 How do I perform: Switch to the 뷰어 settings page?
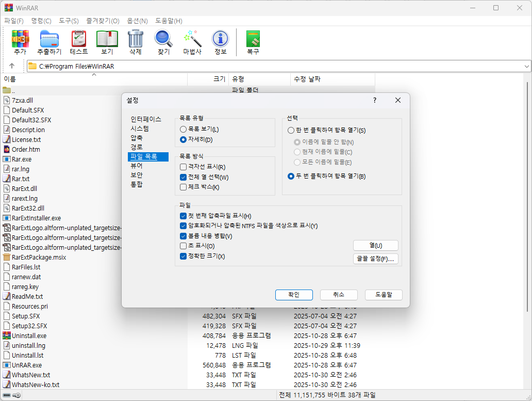pos(137,166)
